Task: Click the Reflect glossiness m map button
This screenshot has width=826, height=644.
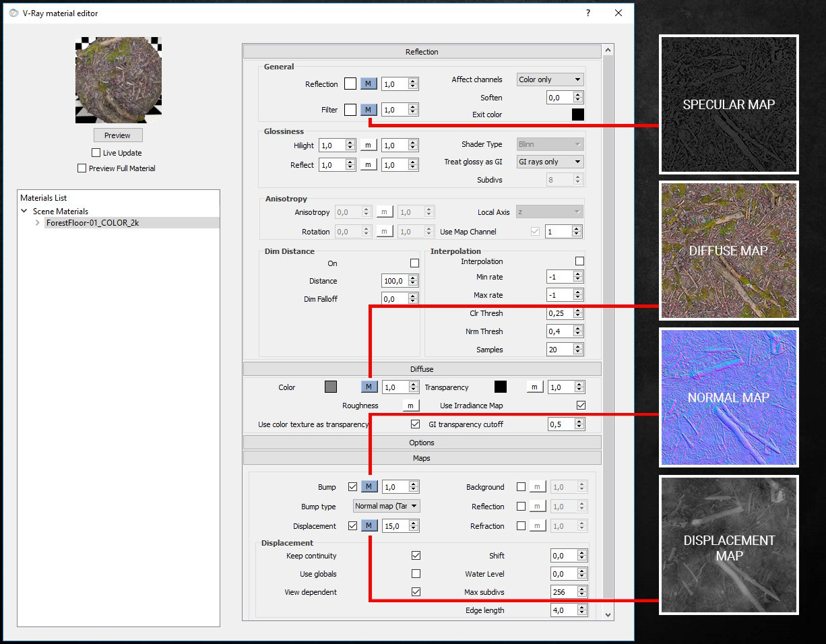Action: pyautogui.click(x=369, y=165)
